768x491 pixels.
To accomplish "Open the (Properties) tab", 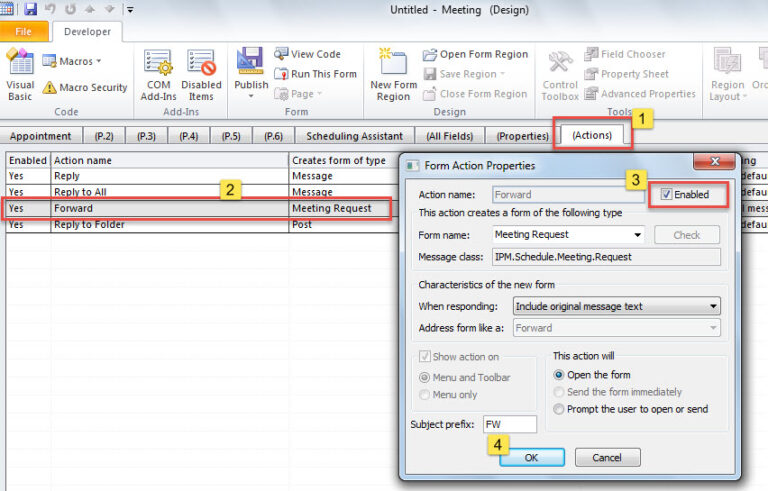I will coord(522,136).
